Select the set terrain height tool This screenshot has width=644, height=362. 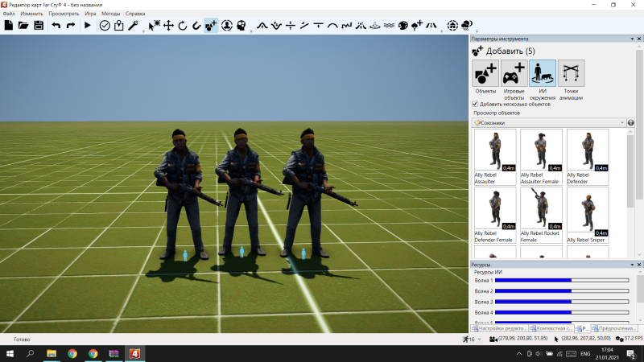(291, 26)
